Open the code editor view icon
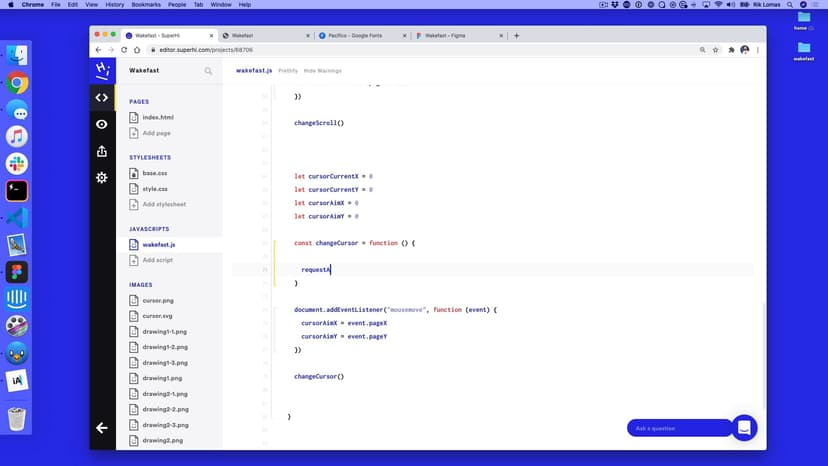Viewport: 828px width, 466px height. tap(101, 97)
